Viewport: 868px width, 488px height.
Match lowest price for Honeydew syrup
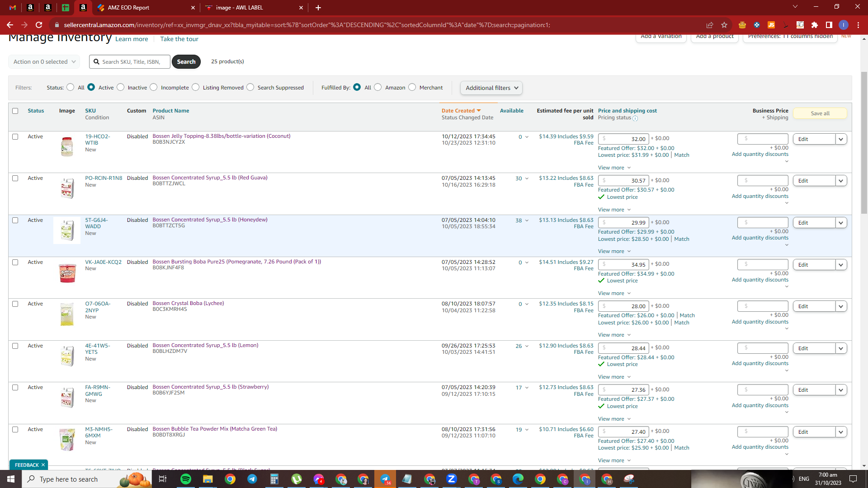click(x=682, y=239)
